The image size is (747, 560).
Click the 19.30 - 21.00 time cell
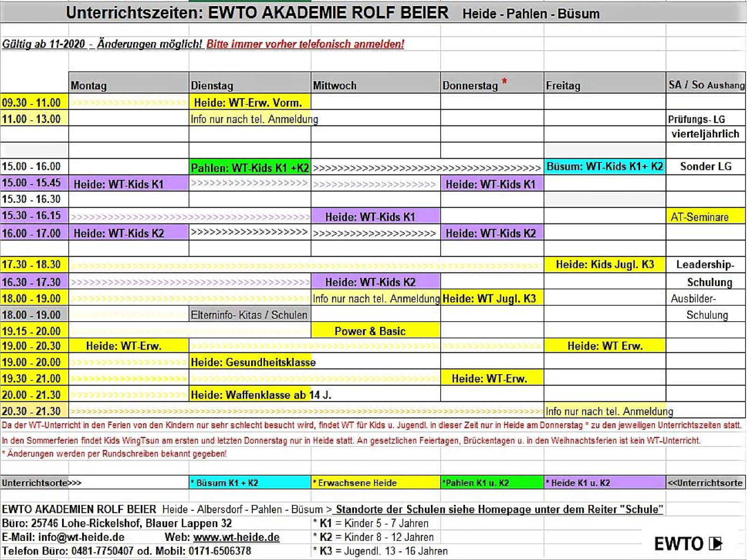35,378
